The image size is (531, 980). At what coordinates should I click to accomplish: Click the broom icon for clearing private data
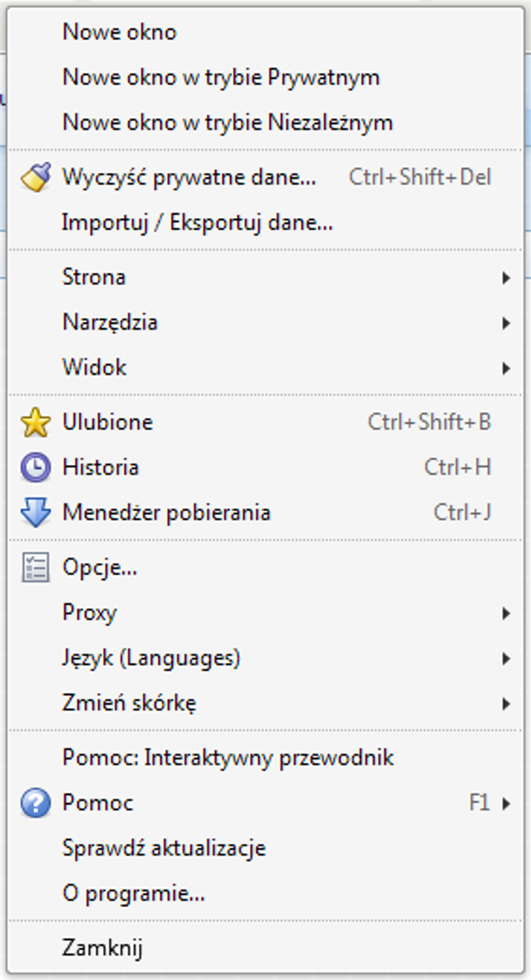[x=35, y=177]
